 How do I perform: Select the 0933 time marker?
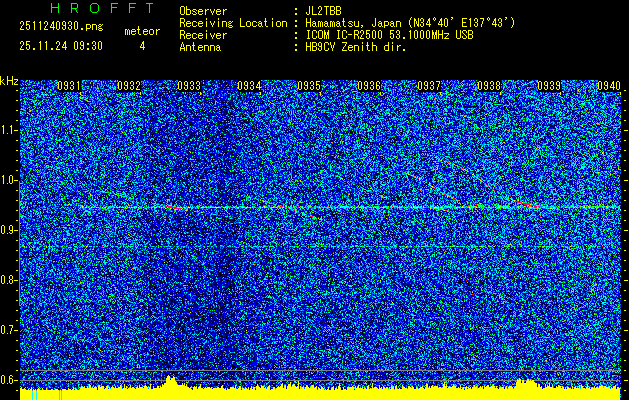pos(189,87)
